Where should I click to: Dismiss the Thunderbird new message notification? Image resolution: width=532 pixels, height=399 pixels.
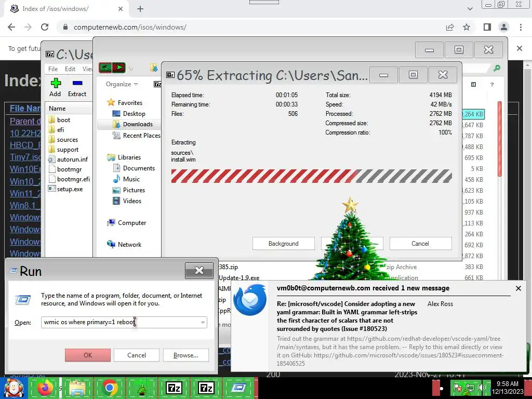point(518,288)
